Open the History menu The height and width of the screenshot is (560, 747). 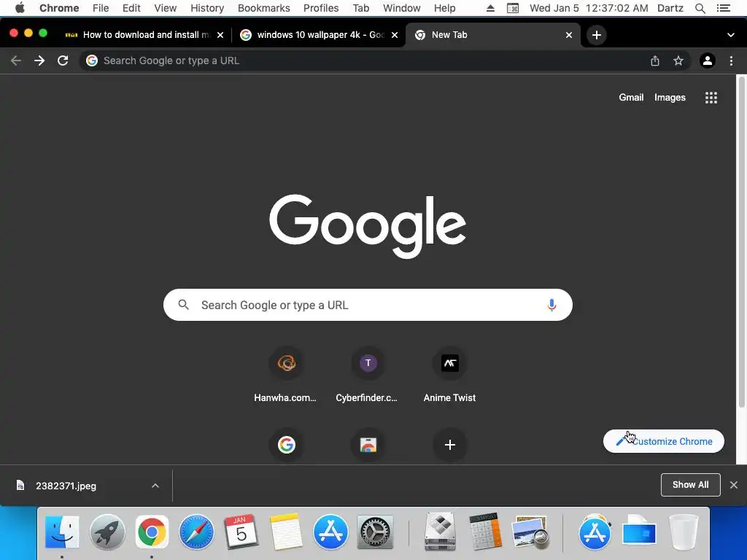click(206, 8)
